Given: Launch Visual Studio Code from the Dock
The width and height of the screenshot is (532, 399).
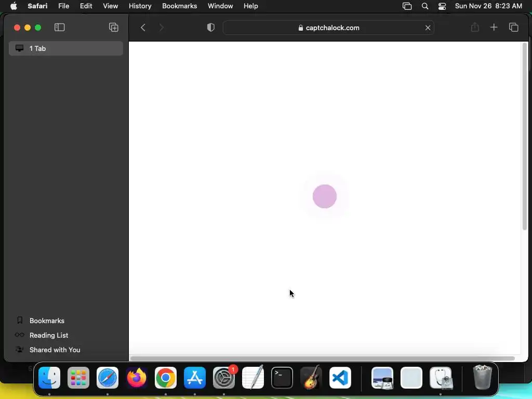Looking at the screenshot, I should (x=340, y=378).
